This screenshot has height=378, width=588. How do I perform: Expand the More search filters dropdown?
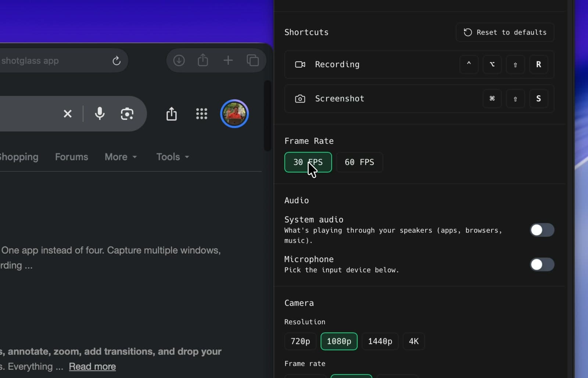(121, 157)
